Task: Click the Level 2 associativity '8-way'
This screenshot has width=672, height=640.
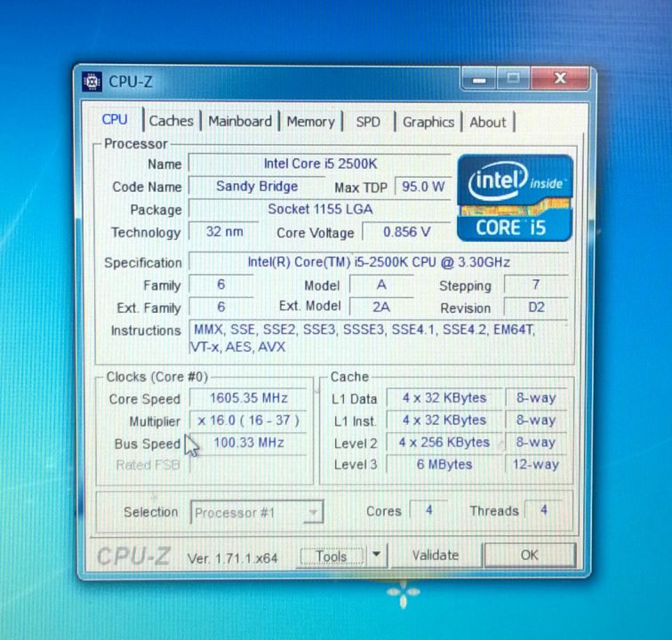Action: pos(536,443)
